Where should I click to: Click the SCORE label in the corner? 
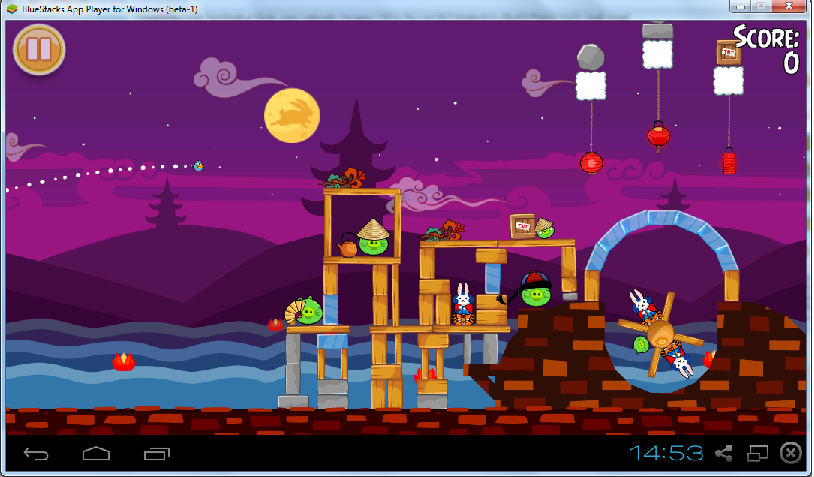tap(766, 37)
